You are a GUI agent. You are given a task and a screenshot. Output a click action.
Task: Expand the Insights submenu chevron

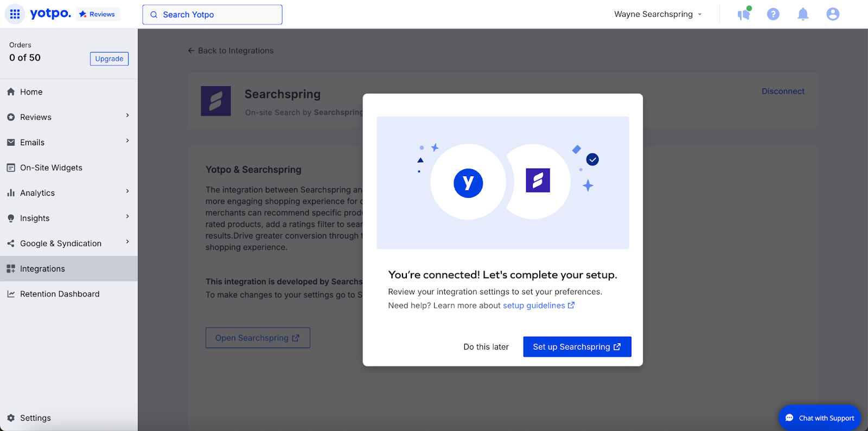click(x=127, y=216)
